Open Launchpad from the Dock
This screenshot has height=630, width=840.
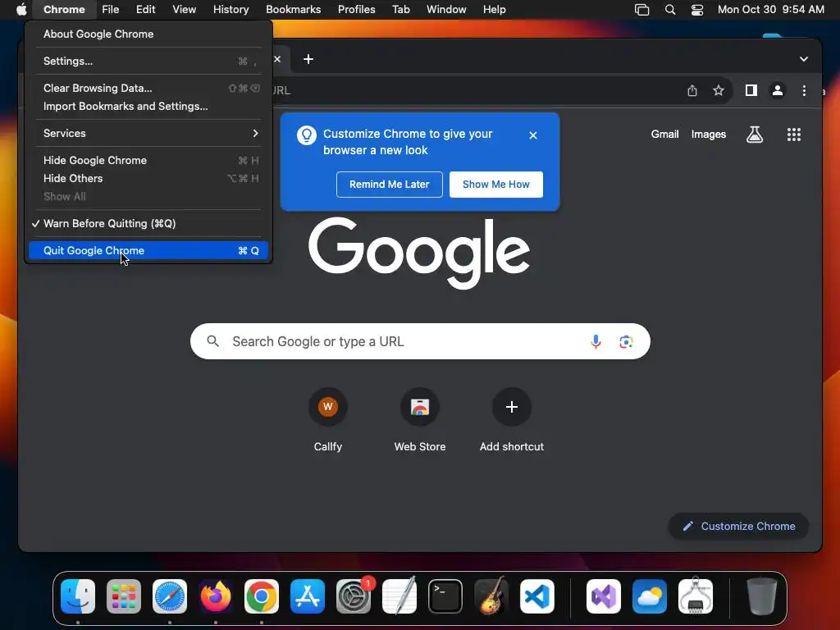(124, 596)
